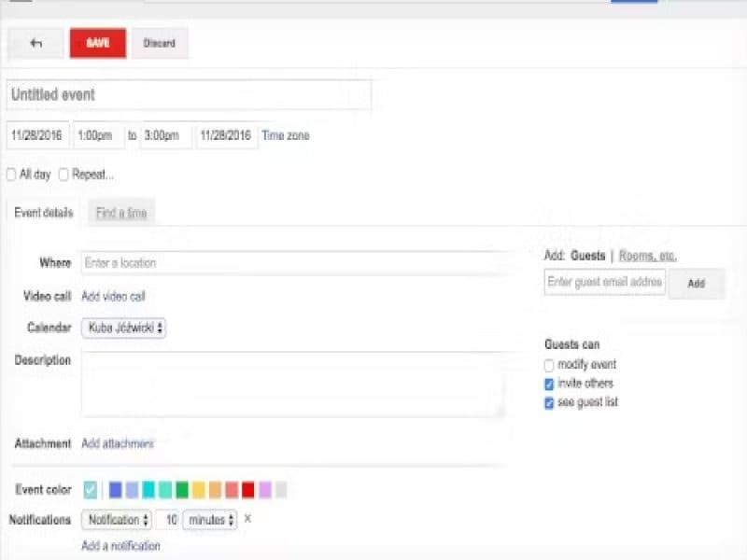Select the default calendar color checkmark swatch
747x560 pixels.
(x=90, y=489)
